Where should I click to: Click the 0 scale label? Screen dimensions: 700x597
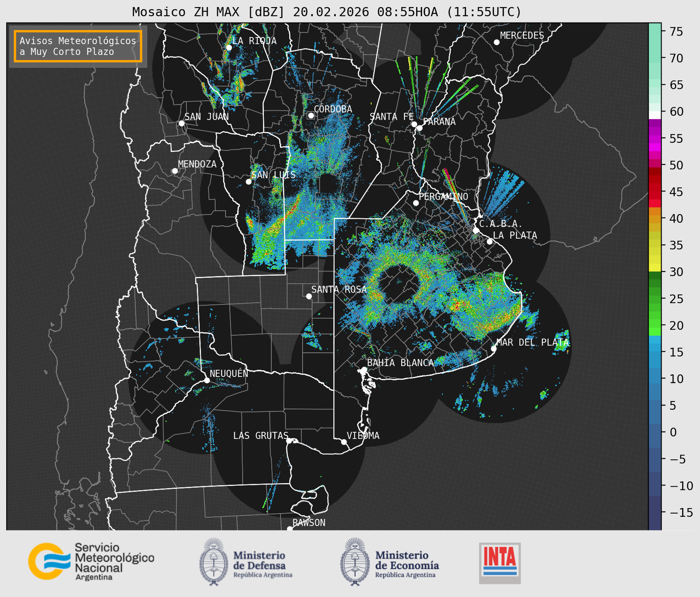673,432
